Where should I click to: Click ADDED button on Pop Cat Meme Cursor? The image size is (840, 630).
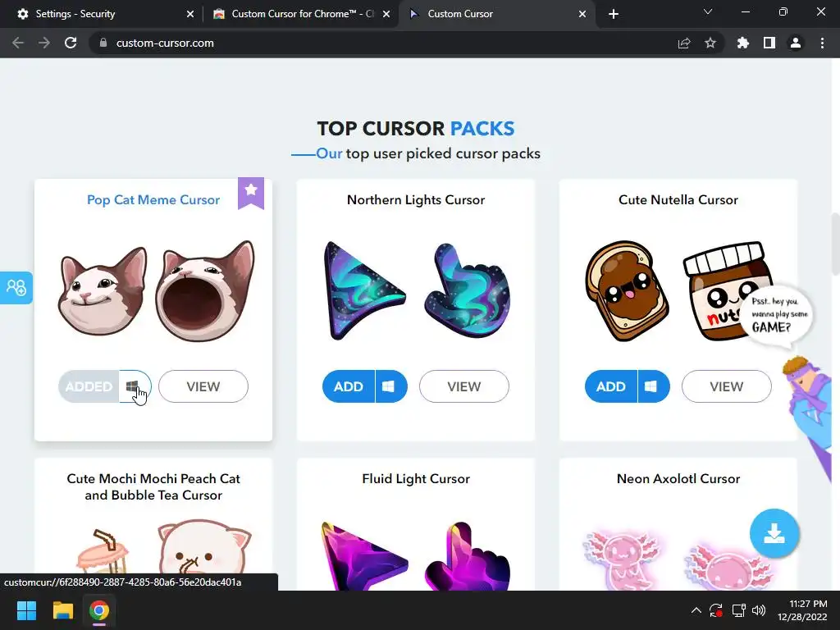pyautogui.click(x=89, y=386)
